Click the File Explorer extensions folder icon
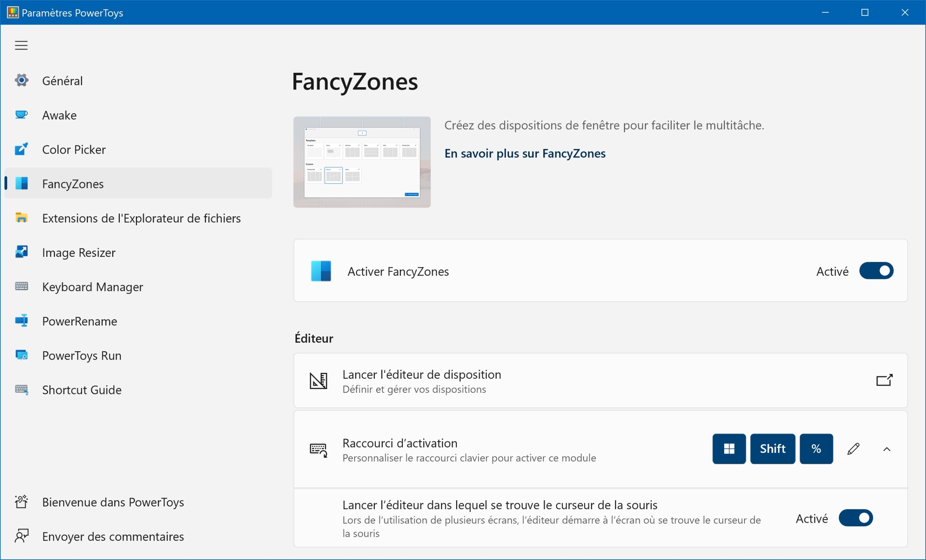Viewport: 926px width, 560px height. [x=21, y=218]
